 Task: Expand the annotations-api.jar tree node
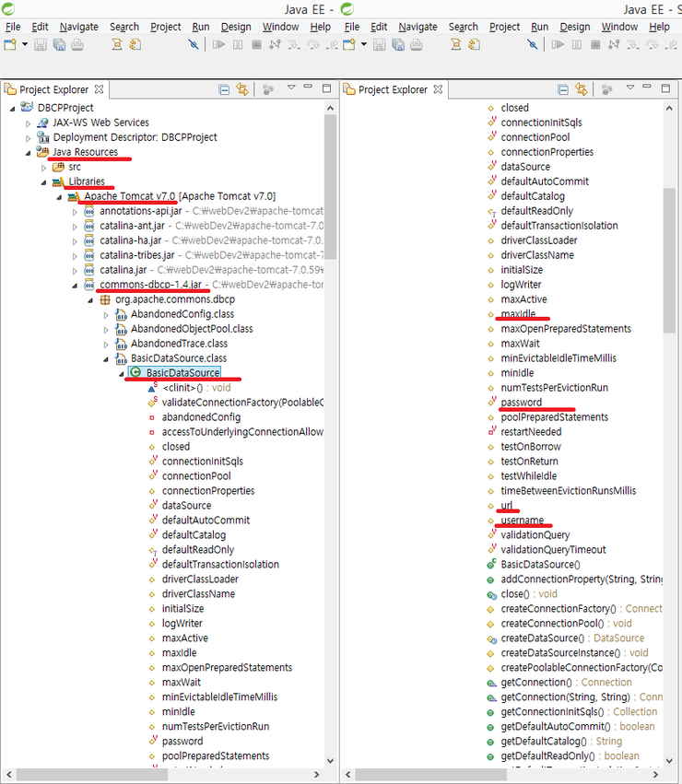pyautogui.click(x=76, y=211)
